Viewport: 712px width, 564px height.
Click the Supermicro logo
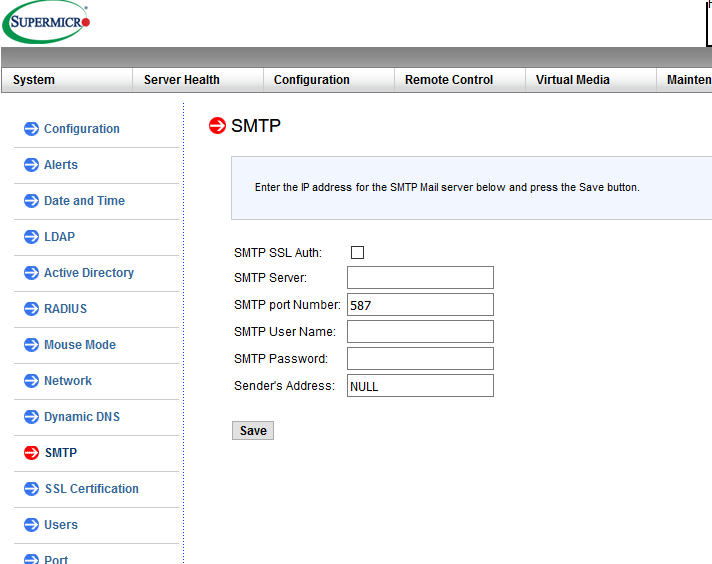coord(46,22)
